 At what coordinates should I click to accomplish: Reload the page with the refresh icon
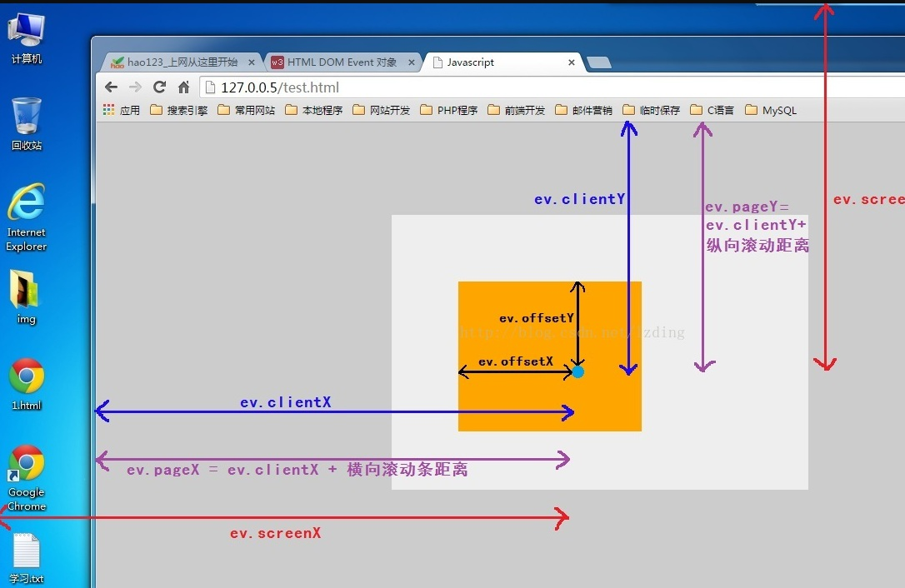click(160, 87)
